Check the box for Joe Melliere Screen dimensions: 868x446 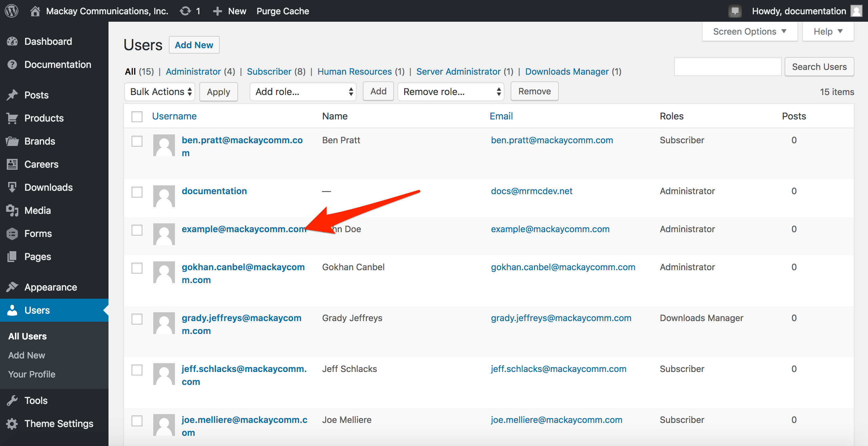[x=137, y=421]
